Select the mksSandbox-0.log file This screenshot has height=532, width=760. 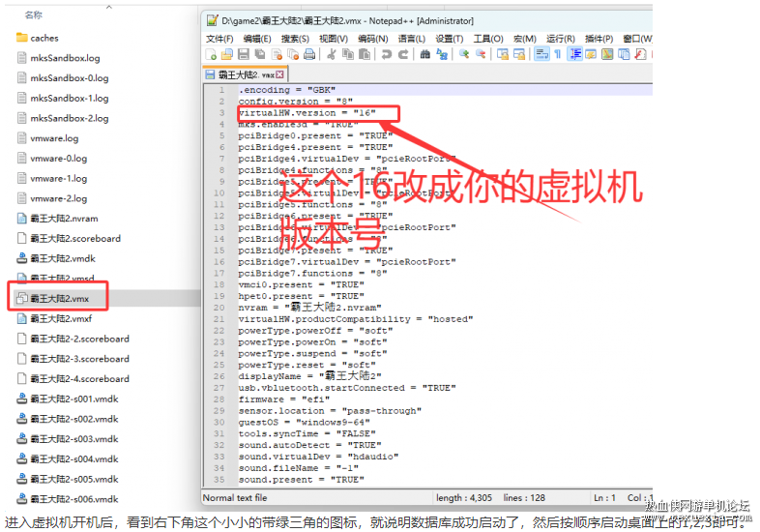tap(63, 78)
